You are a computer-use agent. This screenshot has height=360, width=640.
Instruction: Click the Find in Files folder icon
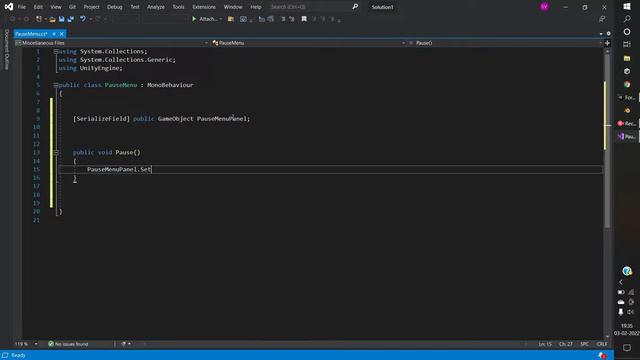pos(231,19)
